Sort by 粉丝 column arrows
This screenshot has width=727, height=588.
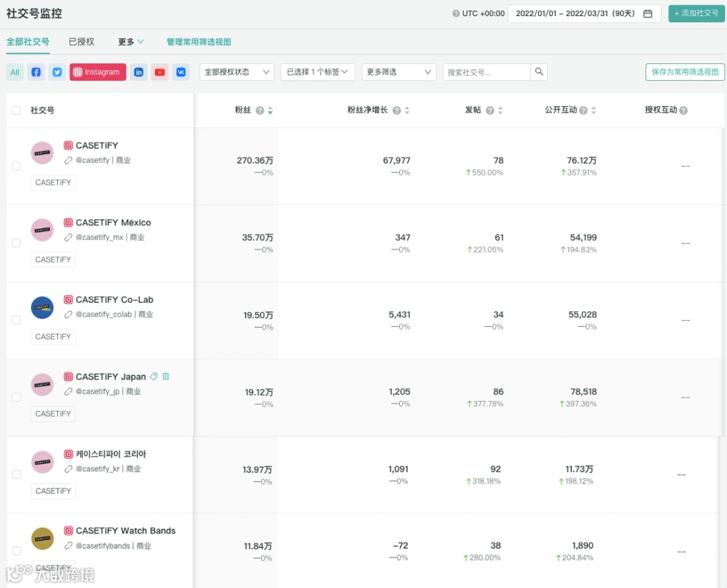click(271, 110)
